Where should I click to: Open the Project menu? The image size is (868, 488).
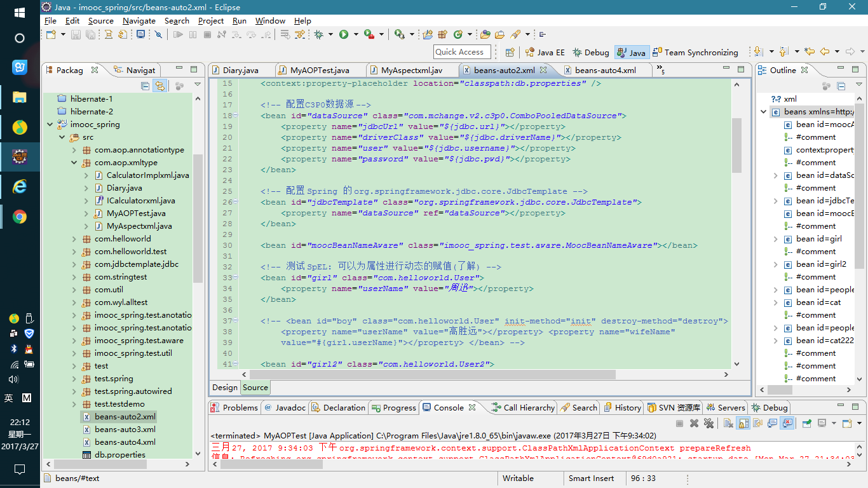tap(211, 20)
